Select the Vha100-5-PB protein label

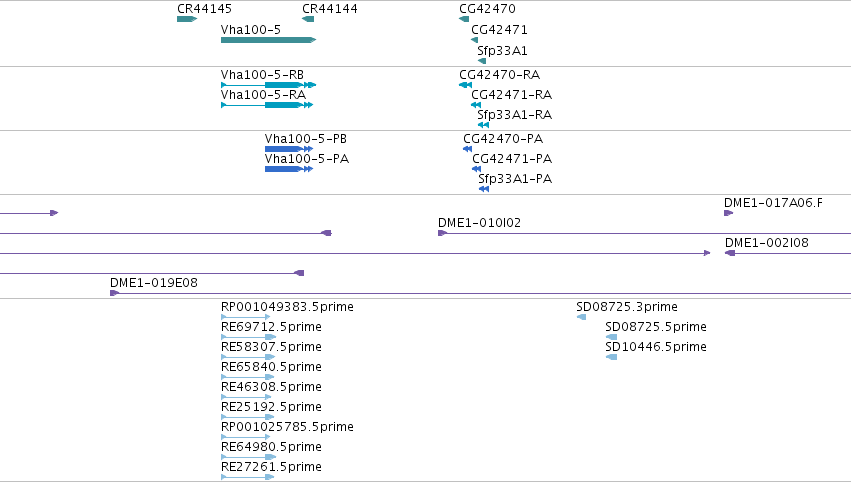[x=306, y=139]
